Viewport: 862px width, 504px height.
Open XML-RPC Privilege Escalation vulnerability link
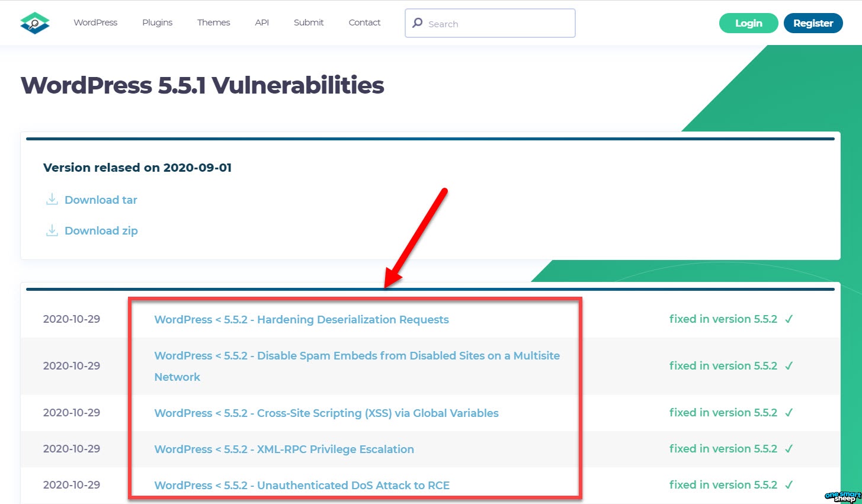tap(284, 450)
